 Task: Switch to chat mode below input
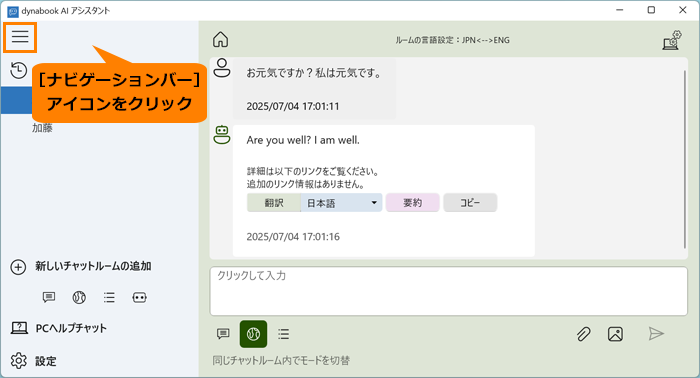click(223, 334)
